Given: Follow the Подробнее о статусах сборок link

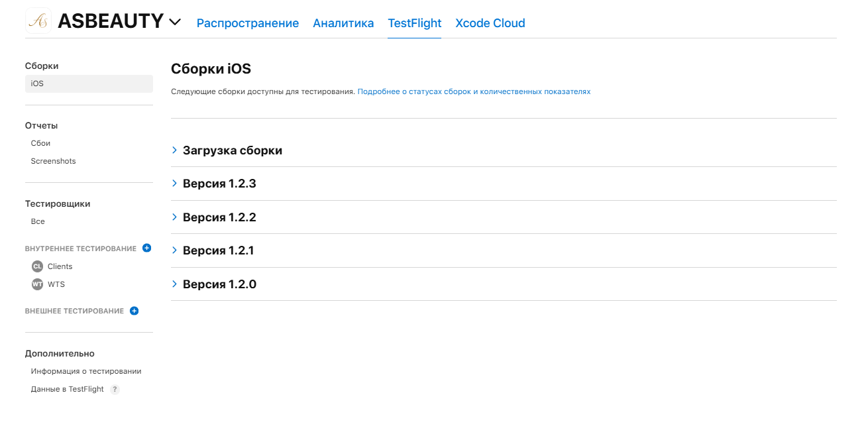Looking at the screenshot, I should coord(474,91).
